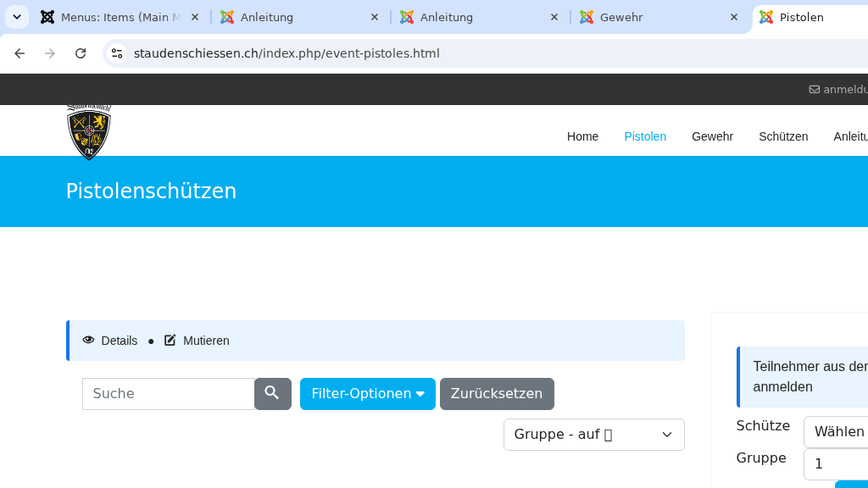Click the magnifier search button
The image size is (868, 488).
point(273,394)
